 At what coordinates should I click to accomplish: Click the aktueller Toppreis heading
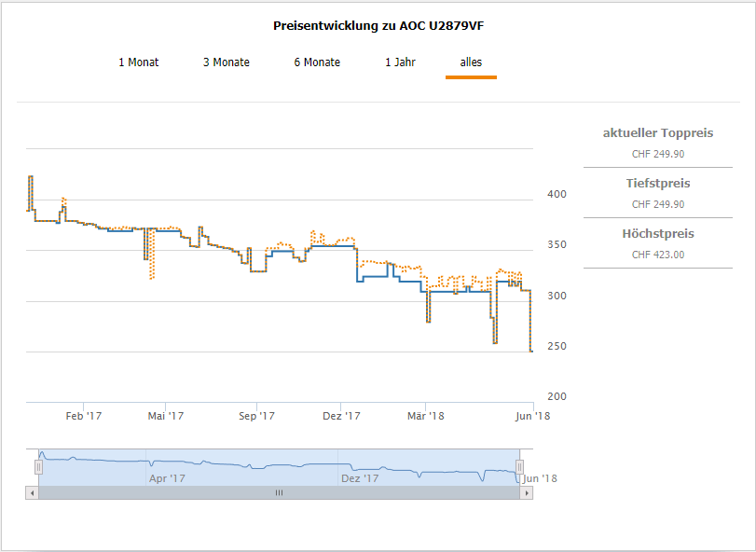coord(658,133)
